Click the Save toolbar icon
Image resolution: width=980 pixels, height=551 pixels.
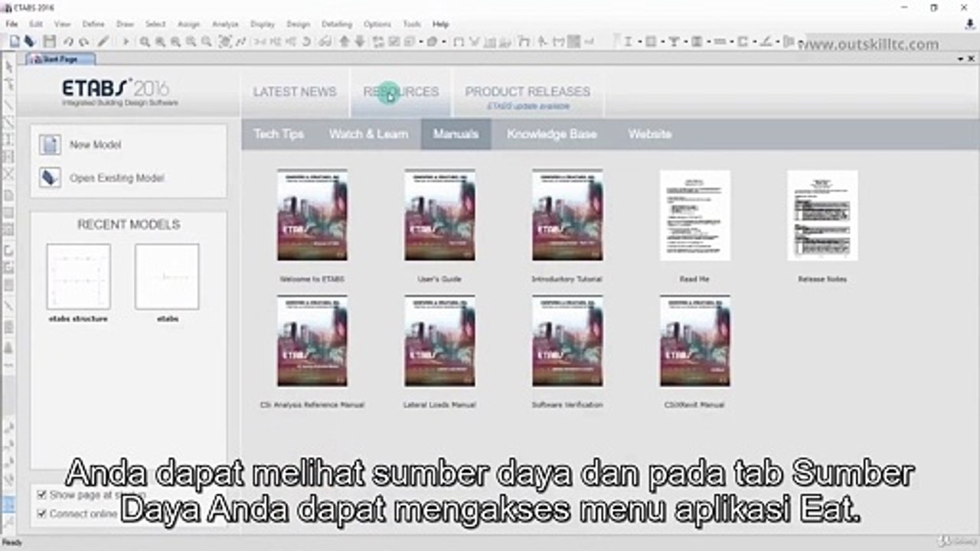click(x=50, y=41)
